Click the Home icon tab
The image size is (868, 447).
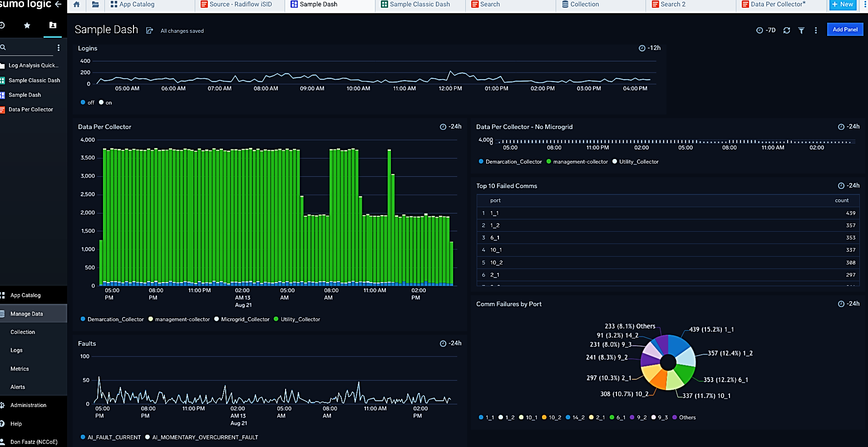(x=77, y=5)
